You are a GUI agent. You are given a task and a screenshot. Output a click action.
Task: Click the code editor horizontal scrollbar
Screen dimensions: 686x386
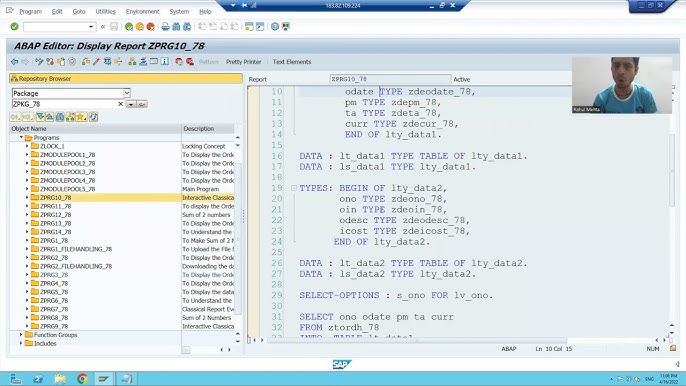[416, 340]
